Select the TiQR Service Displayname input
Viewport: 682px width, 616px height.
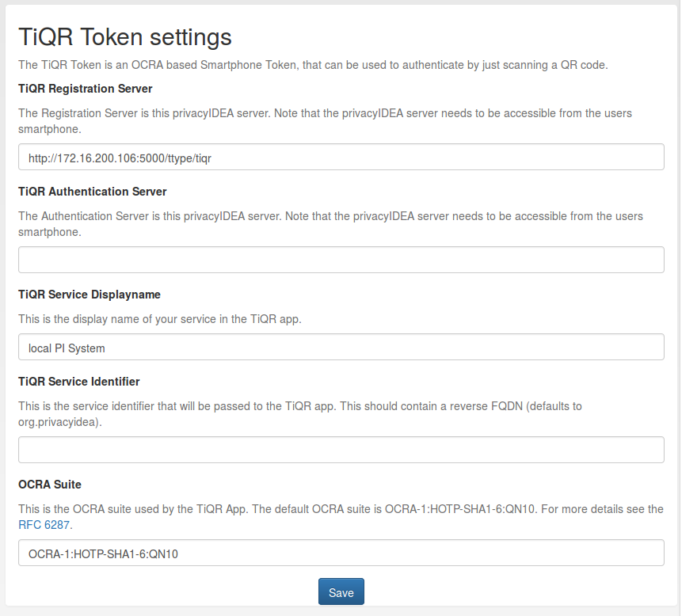[341, 347]
